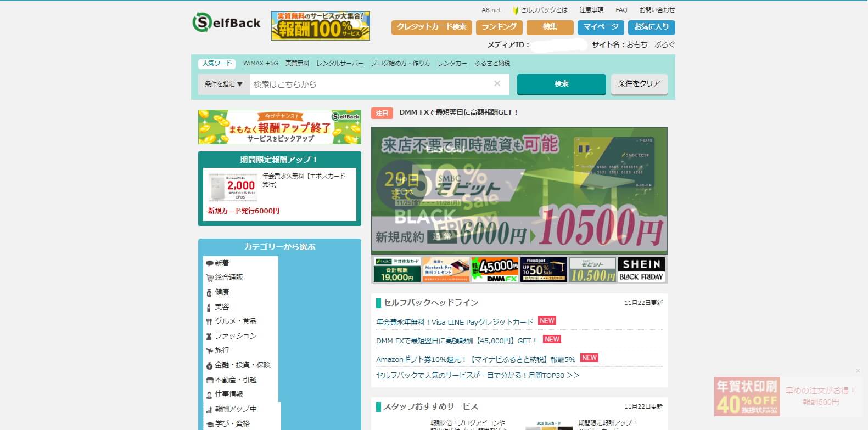The height and width of the screenshot is (430, 868).
Task: Select the 総合通販 category
Action: [224, 278]
